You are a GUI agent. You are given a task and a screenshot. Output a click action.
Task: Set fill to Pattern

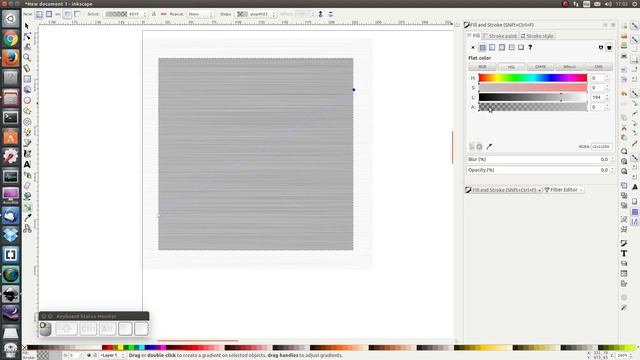pyautogui.click(x=511, y=47)
